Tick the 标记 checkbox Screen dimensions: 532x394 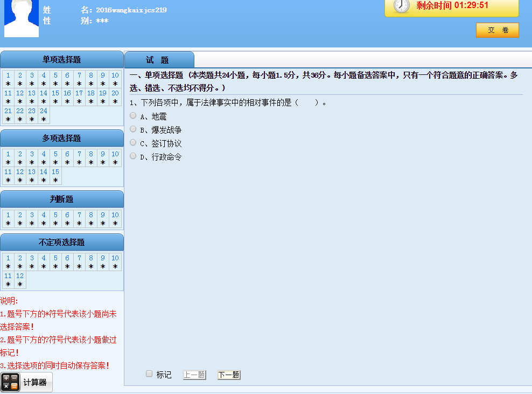149,374
